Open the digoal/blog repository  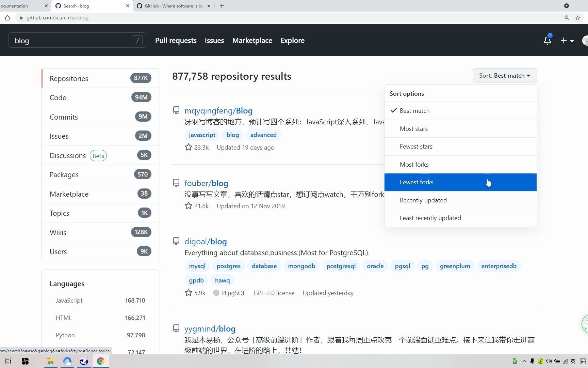point(206,241)
